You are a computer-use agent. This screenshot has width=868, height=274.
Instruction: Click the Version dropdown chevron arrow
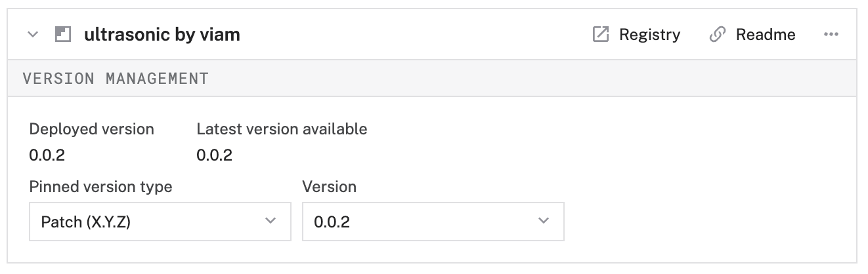544,221
